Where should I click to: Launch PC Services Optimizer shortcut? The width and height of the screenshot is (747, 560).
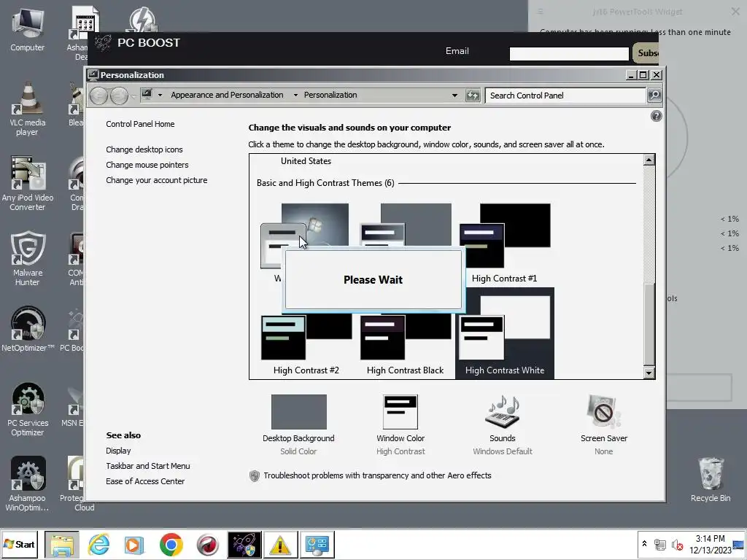click(27, 409)
